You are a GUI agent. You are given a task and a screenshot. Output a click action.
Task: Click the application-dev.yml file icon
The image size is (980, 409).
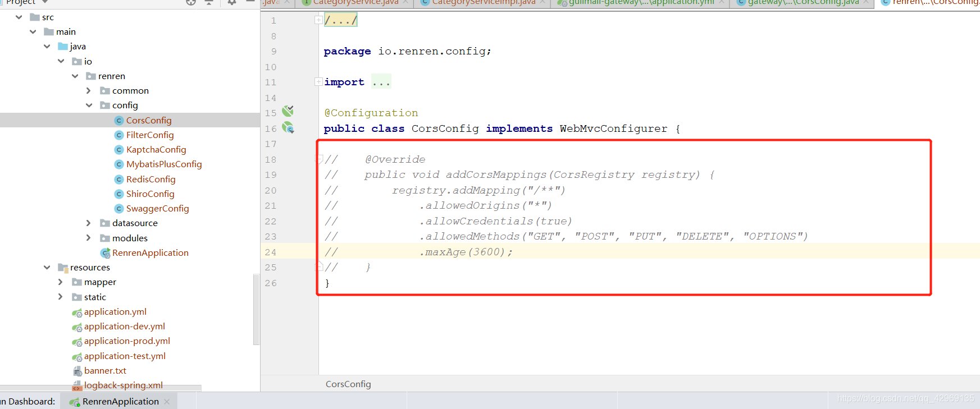77,327
